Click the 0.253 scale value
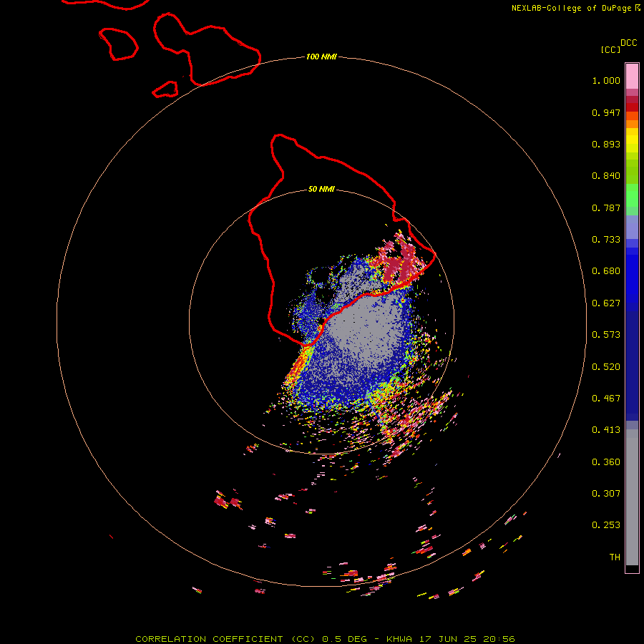The height and width of the screenshot is (644, 644). [606, 525]
